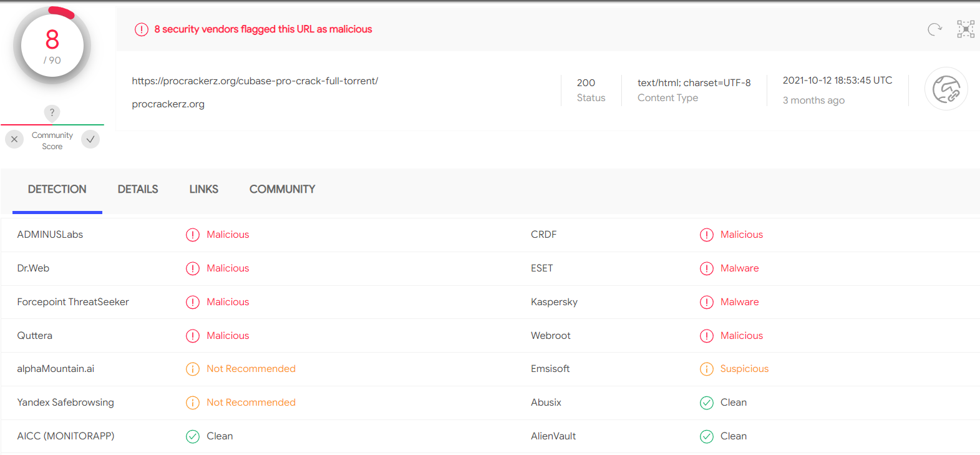The height and width of the screenshot is (455, 980).
Task: Select the Dr.Web vendor name
Action: (x=33, y=268)
